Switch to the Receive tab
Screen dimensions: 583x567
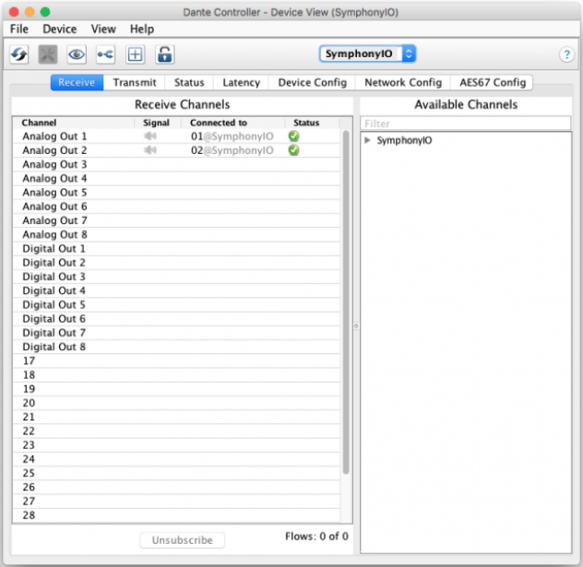[77, 82]
